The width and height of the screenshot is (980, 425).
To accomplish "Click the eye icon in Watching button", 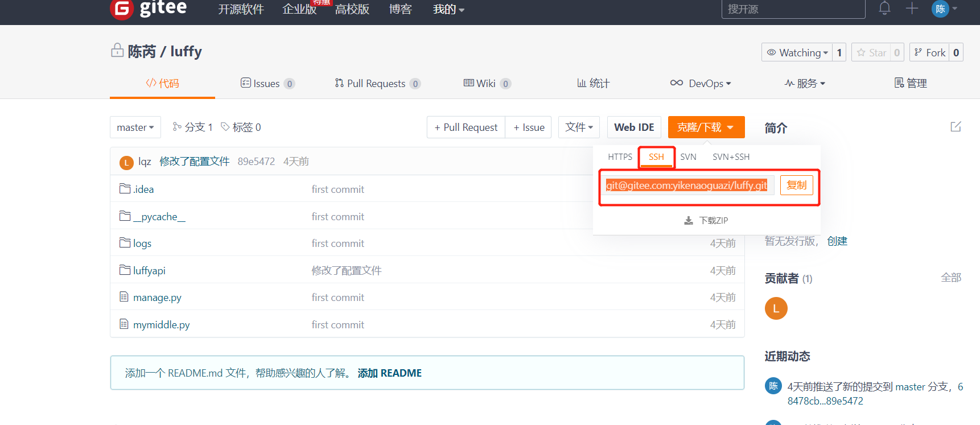I will (x=772, y=52).
